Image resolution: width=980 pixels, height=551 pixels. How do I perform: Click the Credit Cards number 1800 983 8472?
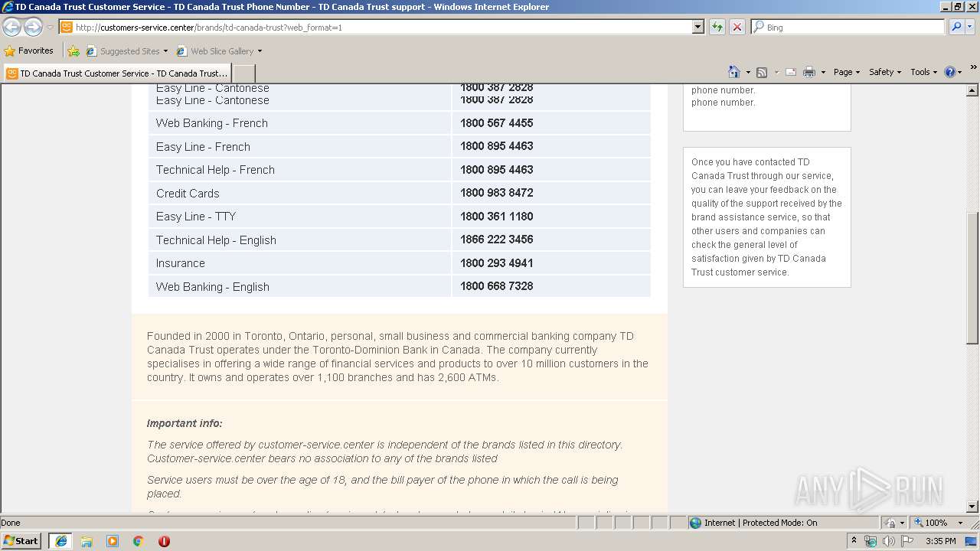pos(496,193)
